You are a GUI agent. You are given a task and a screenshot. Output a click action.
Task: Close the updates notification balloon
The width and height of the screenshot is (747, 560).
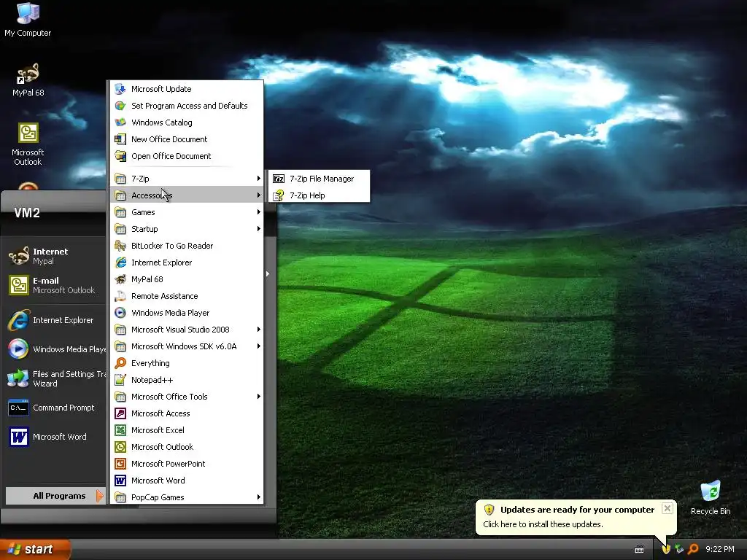667,508
